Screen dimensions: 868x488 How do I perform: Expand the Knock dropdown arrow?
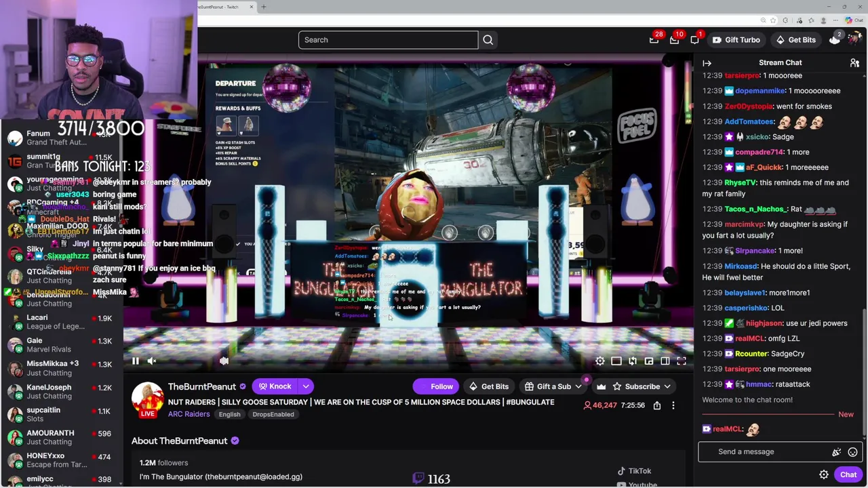306,386
